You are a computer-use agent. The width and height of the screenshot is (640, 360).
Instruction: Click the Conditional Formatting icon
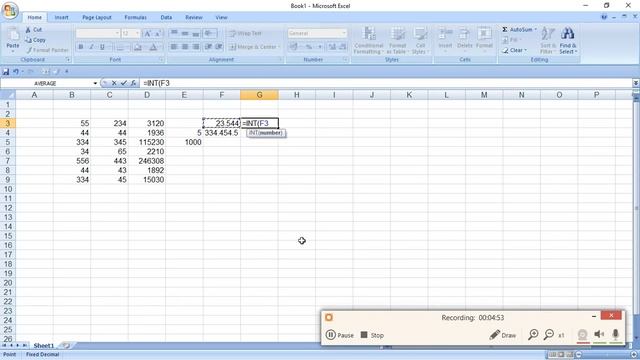pos(369,40)
